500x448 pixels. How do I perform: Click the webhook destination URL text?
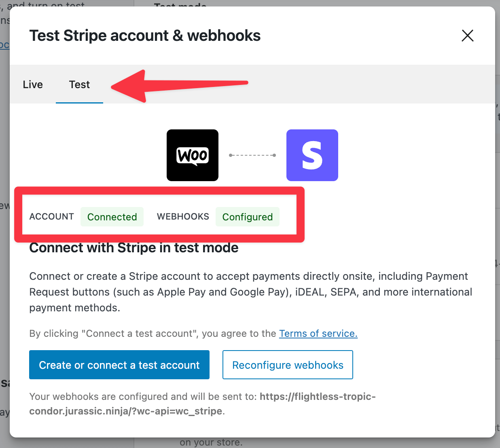coord(318,397)
